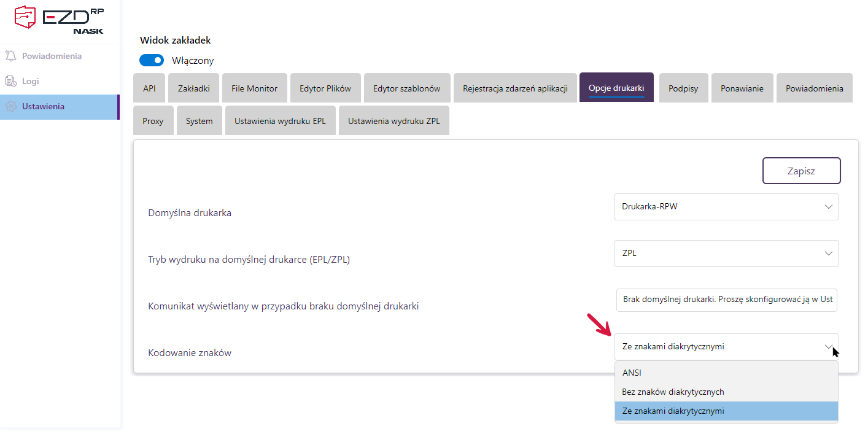Click the EZD RP NASK logo

(x=59, y=20)
